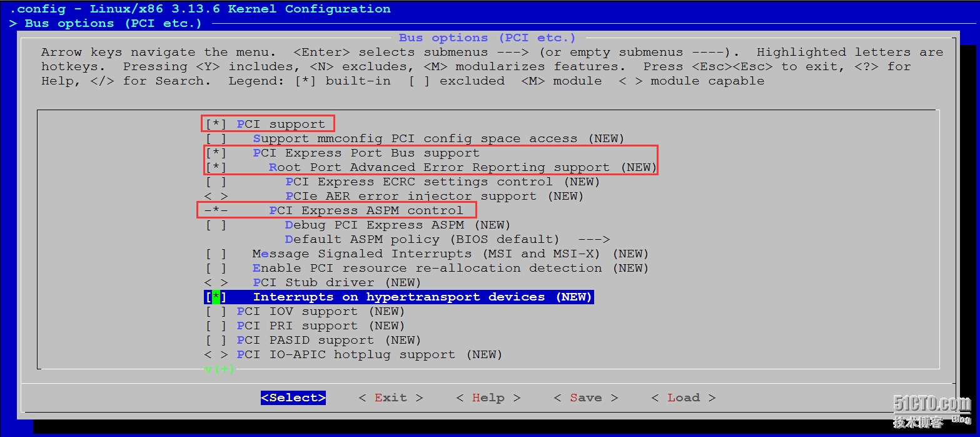
Task: Open Default ASPM policy submenu
Action: [447, 239]
